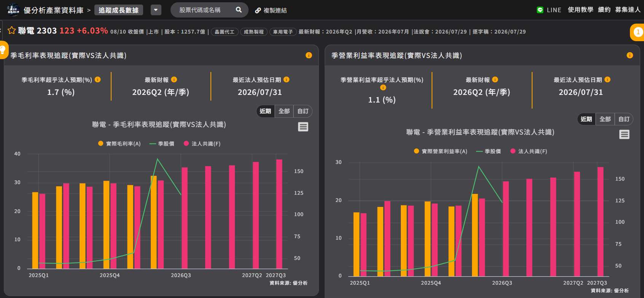Click the +6.03% price change text
This screenshot has width=644, height=298.
pos(92,31)
